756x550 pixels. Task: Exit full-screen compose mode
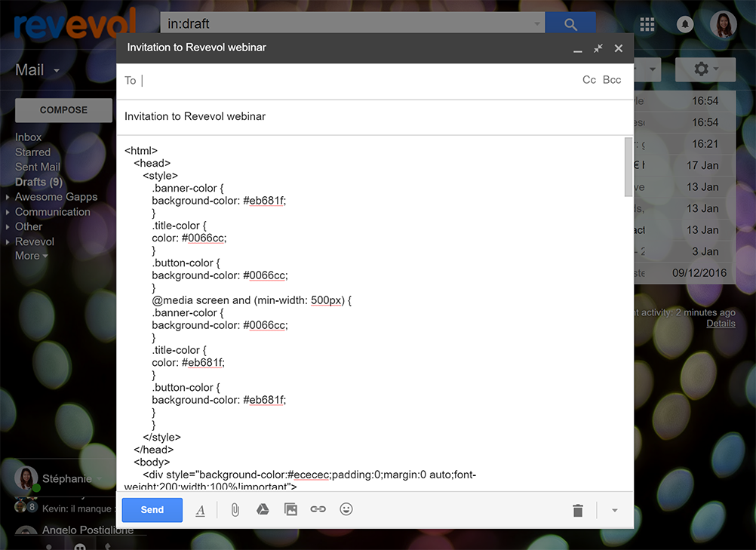(598, 48)
